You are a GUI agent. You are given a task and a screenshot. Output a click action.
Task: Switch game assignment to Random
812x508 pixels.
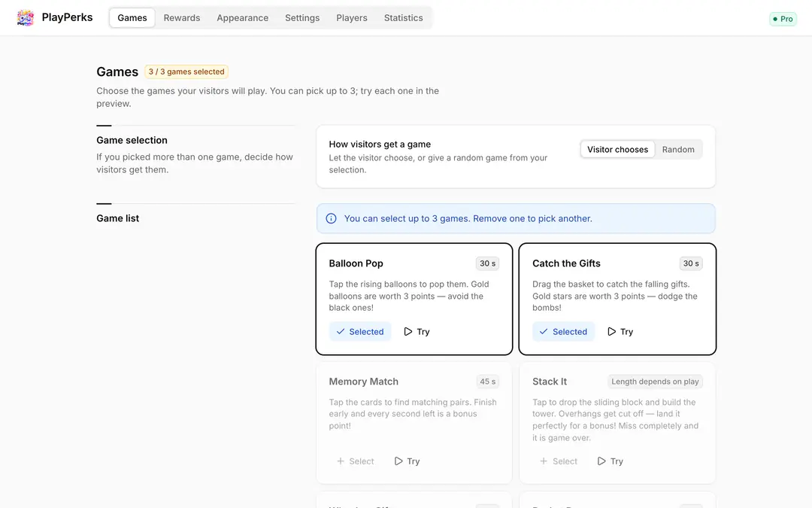coord(678,149)
